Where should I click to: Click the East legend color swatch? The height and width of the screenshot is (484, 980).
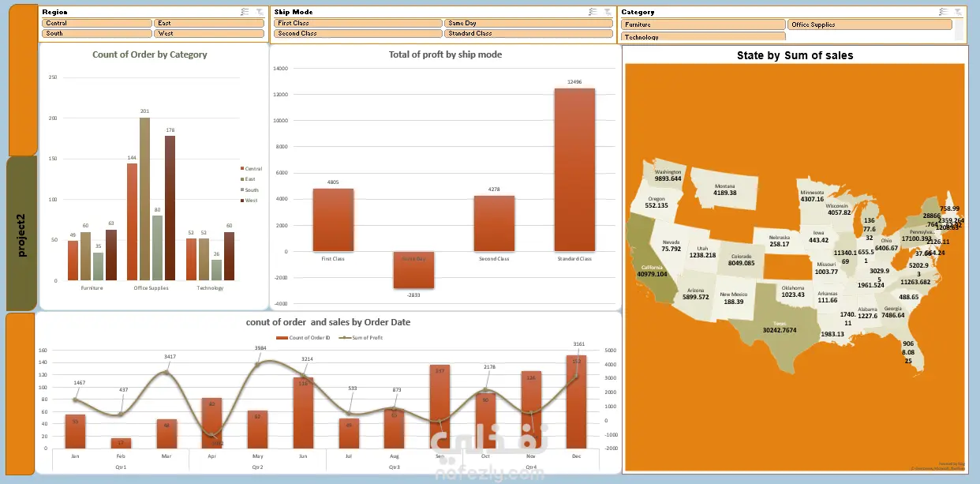(242, 179)
